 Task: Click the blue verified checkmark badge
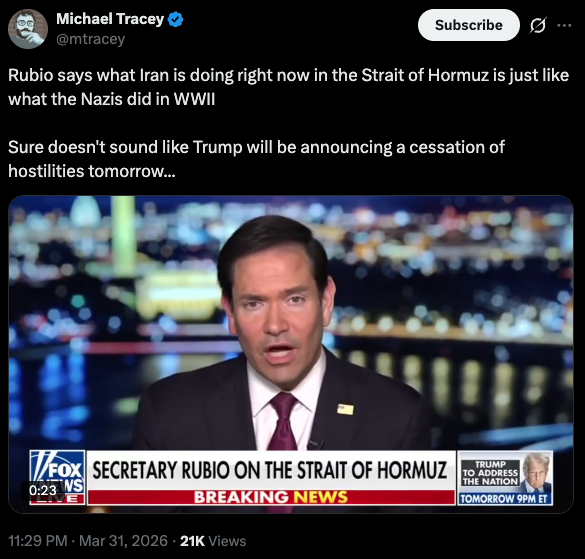(x=175, y=19)
